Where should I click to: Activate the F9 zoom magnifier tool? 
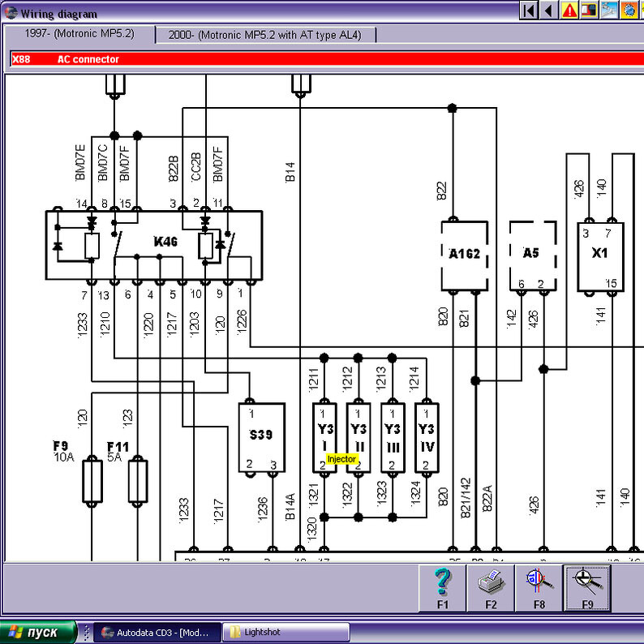[x=587, y=588]
